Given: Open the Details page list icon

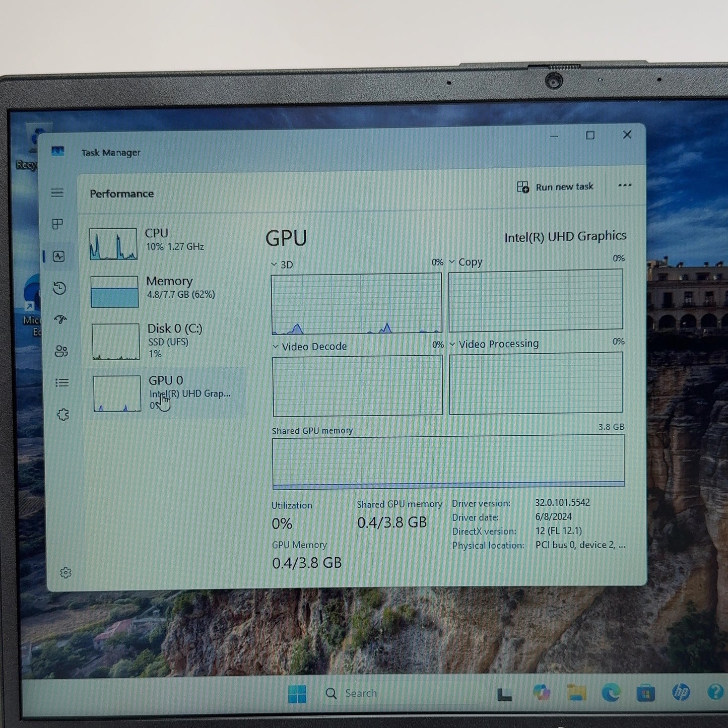Looking at the screenshot, I should [62, 383].
